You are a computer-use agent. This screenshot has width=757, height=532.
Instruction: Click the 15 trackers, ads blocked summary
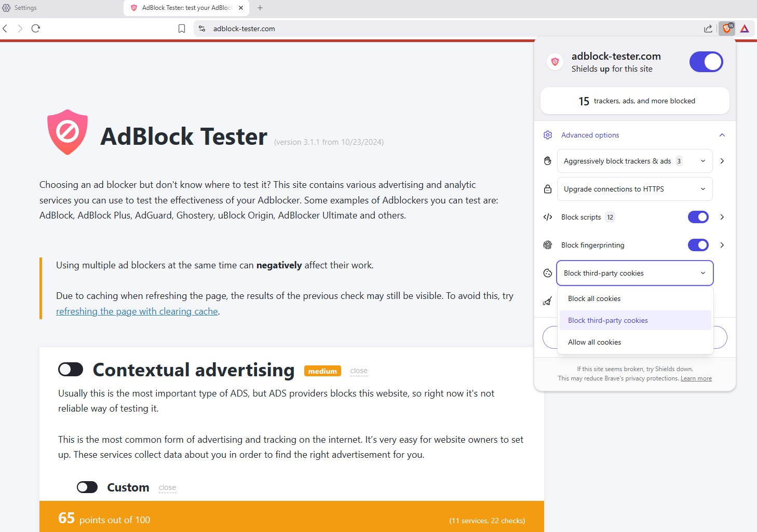[x=634, y=101]
